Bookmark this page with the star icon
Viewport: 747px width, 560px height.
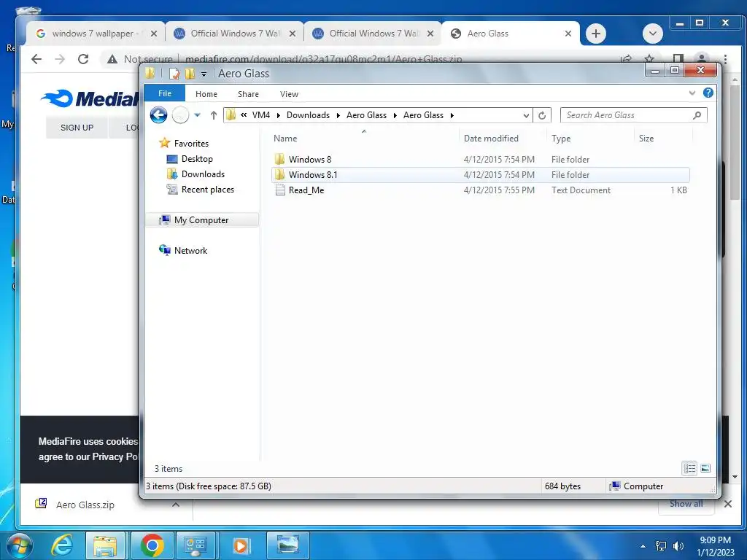click(x=649, y=59)
